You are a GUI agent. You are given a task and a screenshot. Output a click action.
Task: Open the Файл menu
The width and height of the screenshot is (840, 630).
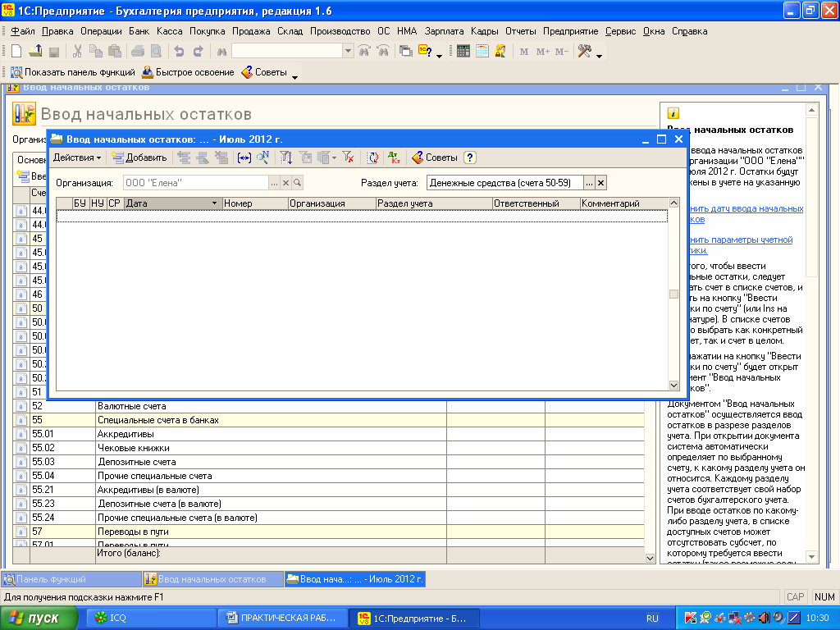tap(22, 31)
